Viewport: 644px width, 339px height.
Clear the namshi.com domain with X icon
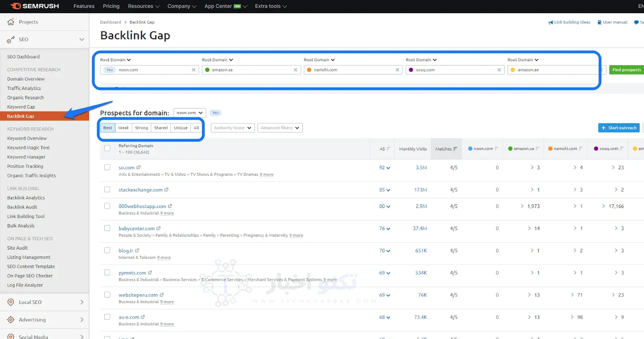coord(397,70)
